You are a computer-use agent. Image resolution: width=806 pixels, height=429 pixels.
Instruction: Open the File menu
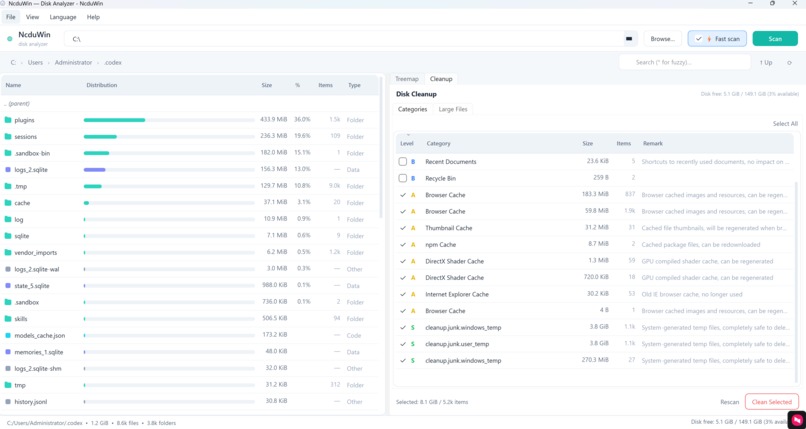[11, 17]
